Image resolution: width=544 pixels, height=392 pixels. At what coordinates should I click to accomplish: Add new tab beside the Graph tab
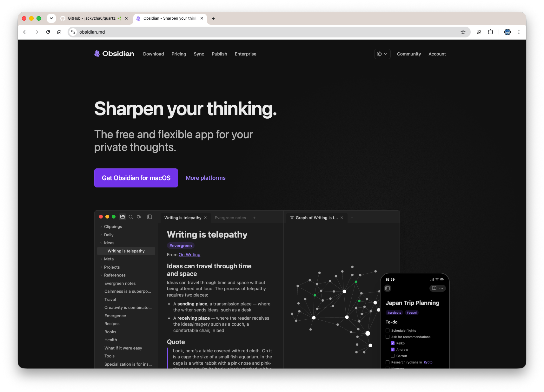tap(352, 218)
